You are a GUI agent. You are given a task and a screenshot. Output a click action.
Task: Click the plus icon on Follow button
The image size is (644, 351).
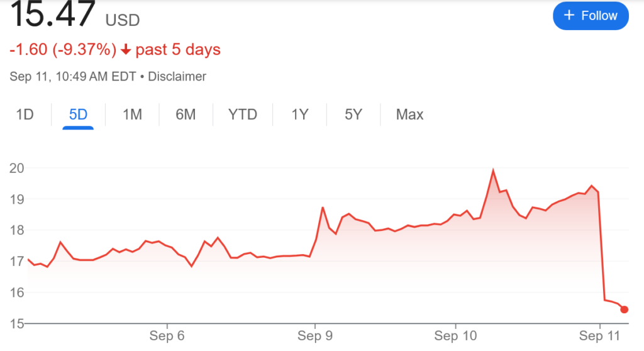pos(570,16)
